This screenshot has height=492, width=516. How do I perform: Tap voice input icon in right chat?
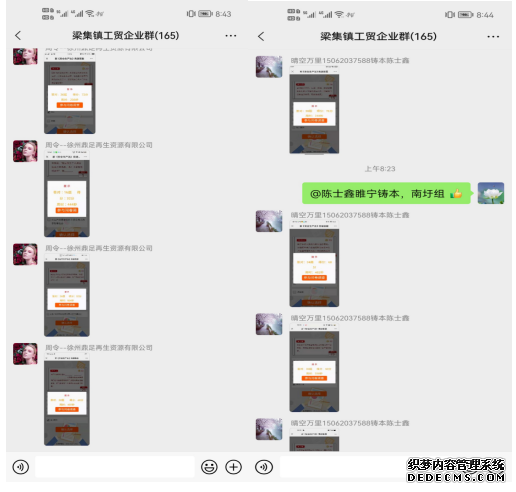pos(264,467)
